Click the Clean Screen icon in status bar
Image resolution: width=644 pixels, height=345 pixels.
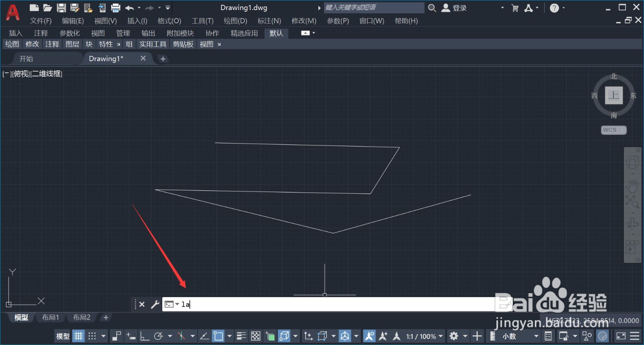click(x=621, y=336)
